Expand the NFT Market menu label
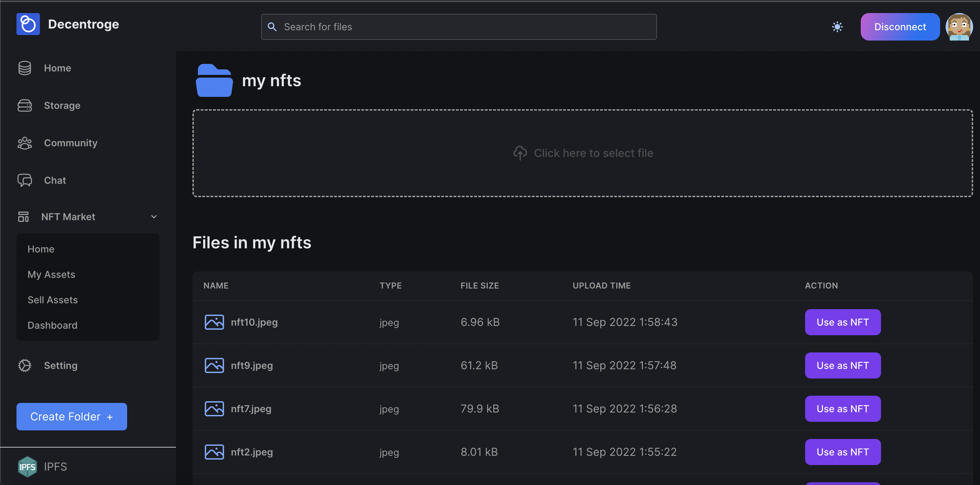The image size is (980, 485). tap(68, 217)
